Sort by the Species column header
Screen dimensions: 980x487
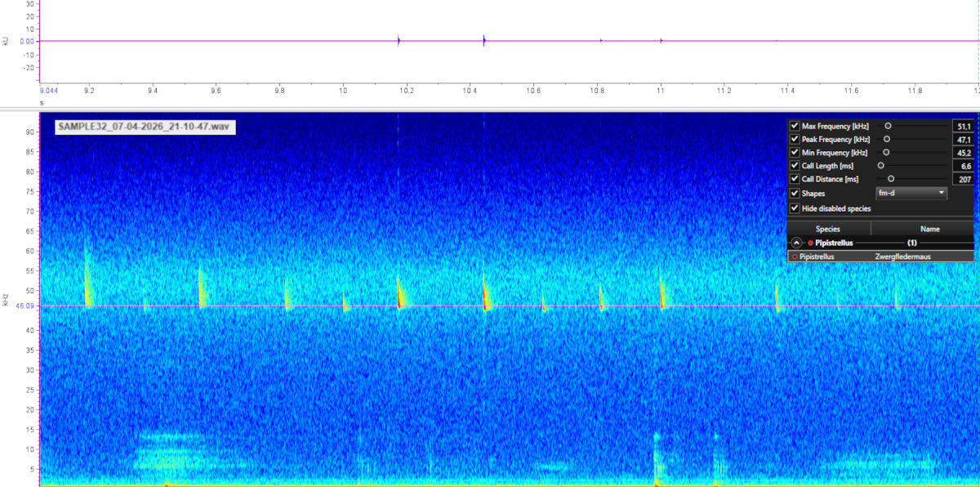[828, 229]
